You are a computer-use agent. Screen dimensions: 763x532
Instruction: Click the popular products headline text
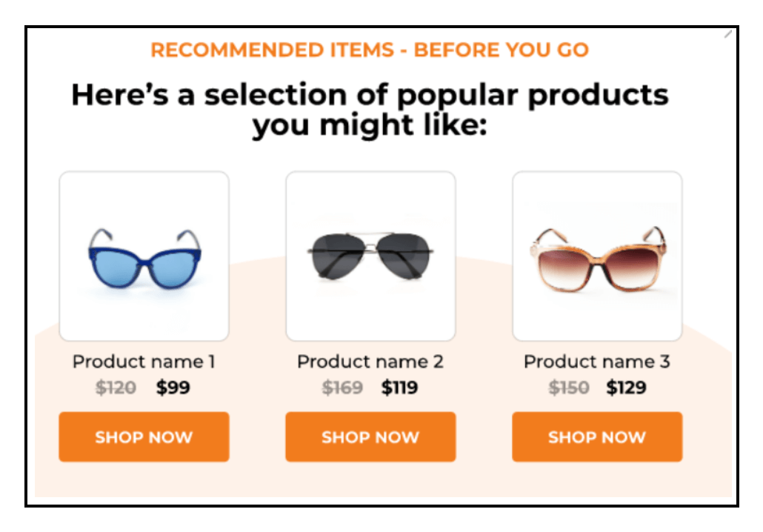(x=370, y=95)
